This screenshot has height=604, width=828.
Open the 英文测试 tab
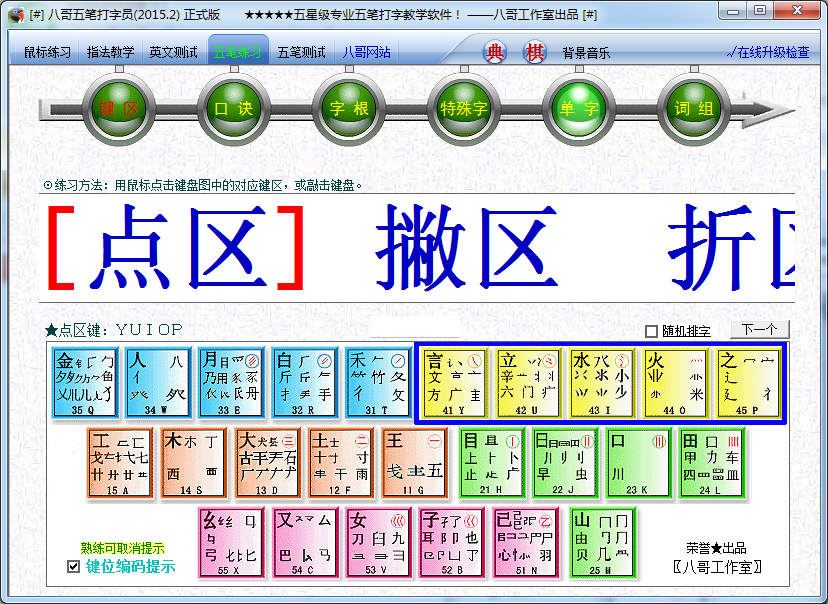coord(173,53)
